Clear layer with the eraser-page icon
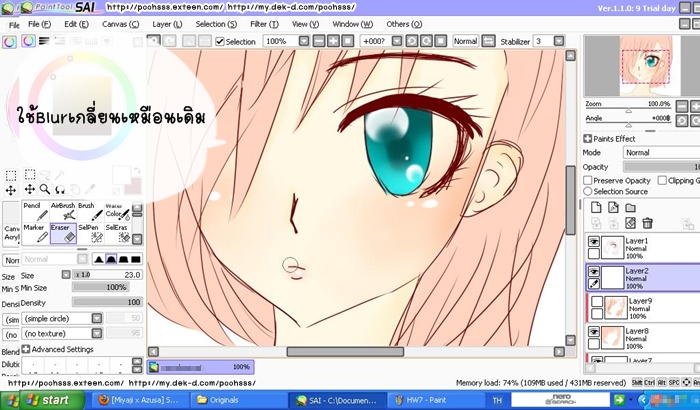 (630, 222)
